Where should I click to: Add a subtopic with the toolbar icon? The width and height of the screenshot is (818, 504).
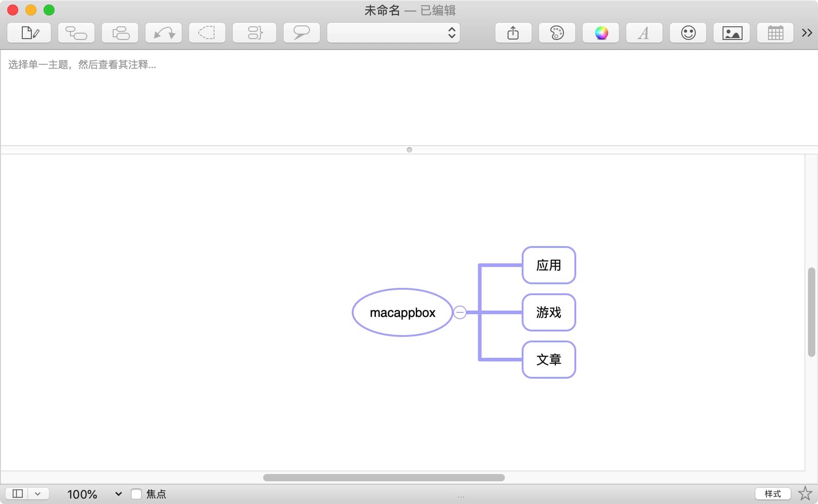[x=76, y=33]
